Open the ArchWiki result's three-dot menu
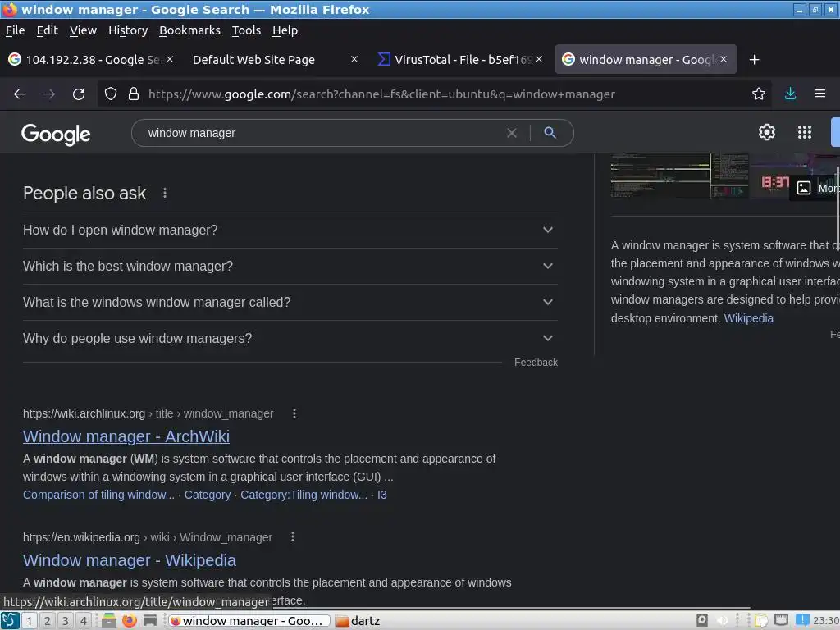 coord(294,413)
